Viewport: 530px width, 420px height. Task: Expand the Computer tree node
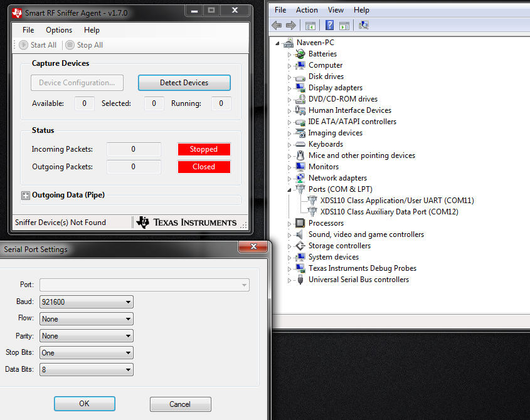click(x=289, y=66)
